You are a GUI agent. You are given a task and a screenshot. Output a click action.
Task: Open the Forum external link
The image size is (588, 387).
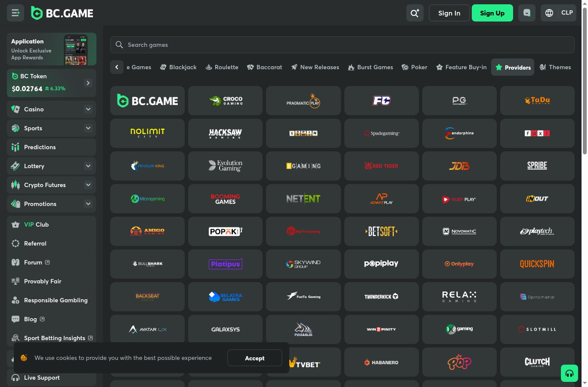pyautogui.click(x=51, y=262)
